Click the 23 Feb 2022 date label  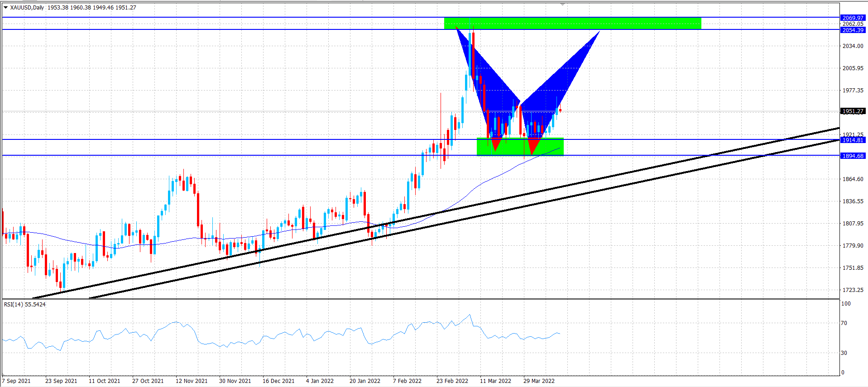[x=452, y=381]
